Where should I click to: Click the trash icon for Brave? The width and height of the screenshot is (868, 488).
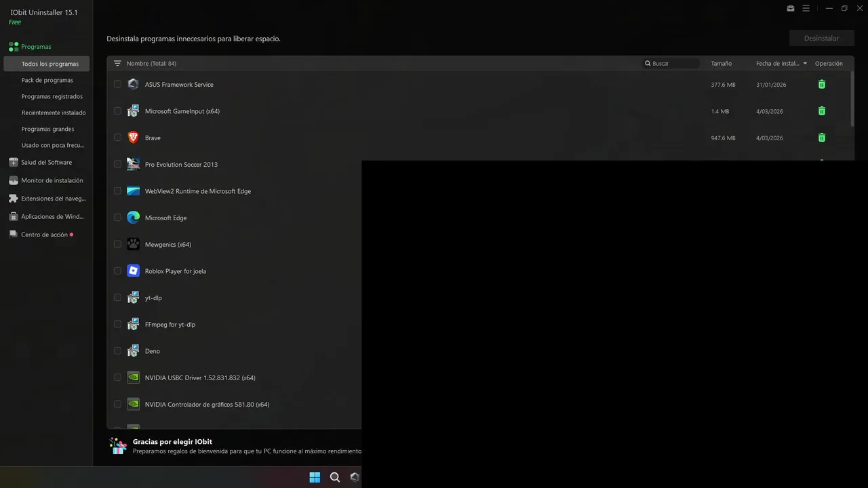[x=822, y=138]
